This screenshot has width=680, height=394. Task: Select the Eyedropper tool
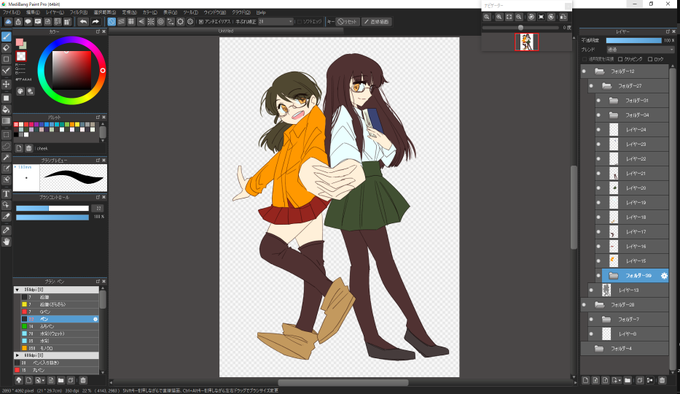coord(6,230)
